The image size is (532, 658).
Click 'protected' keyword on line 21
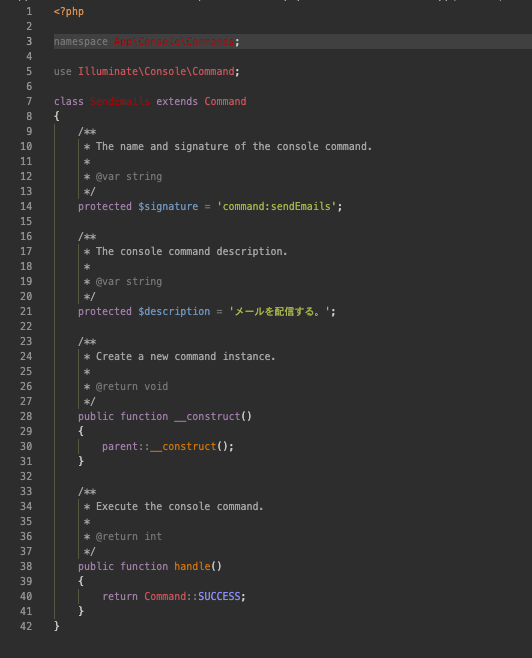click(x=105, y=311)
